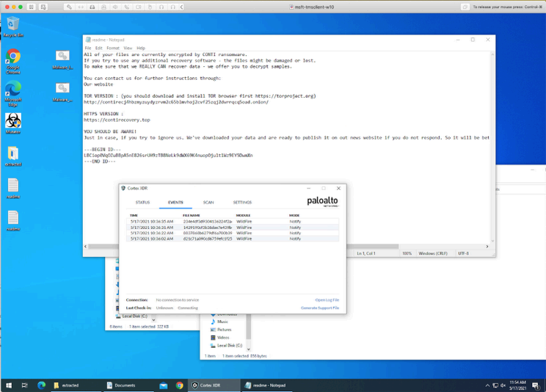Click the phone icon in VM toolbar
The width and height of the screenshot is (546, 392).
click(127, 7)
